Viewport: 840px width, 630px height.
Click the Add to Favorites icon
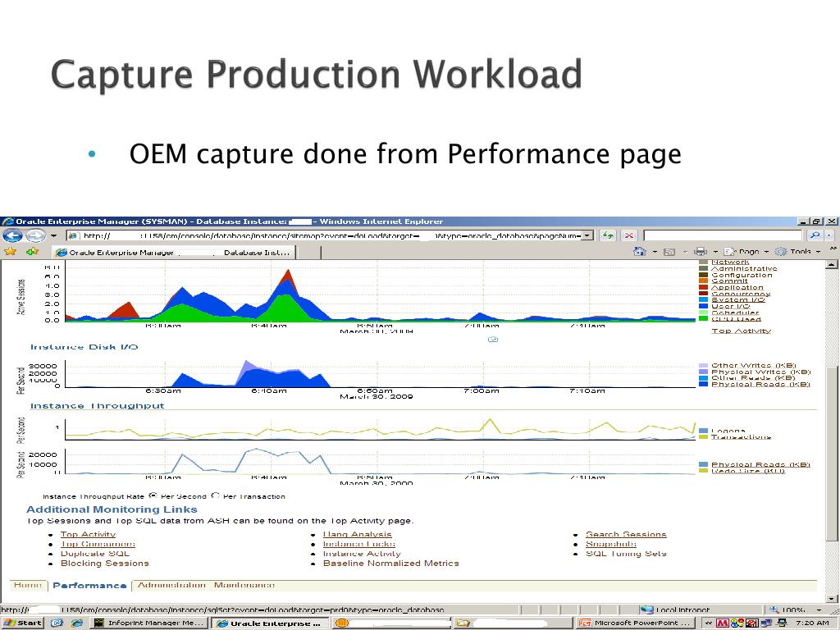point(32,252)
